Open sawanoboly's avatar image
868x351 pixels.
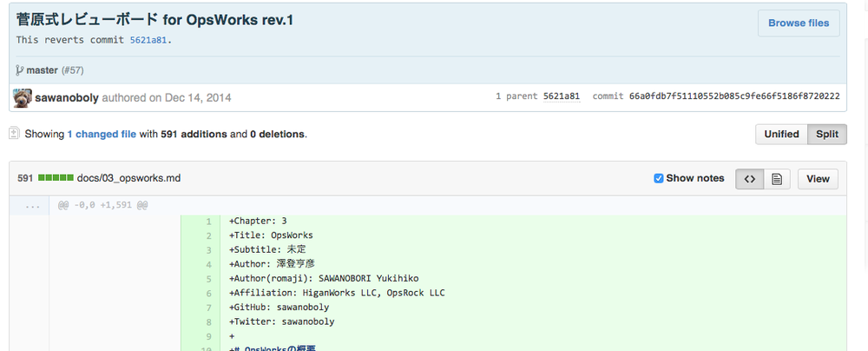click(x=23, y=97)
